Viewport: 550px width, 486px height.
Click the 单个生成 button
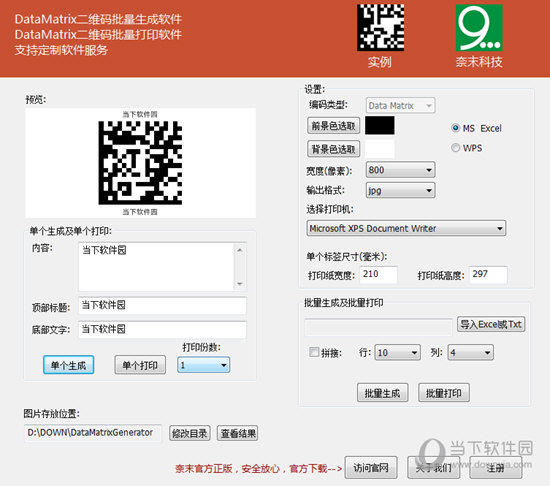pos(68,365)
